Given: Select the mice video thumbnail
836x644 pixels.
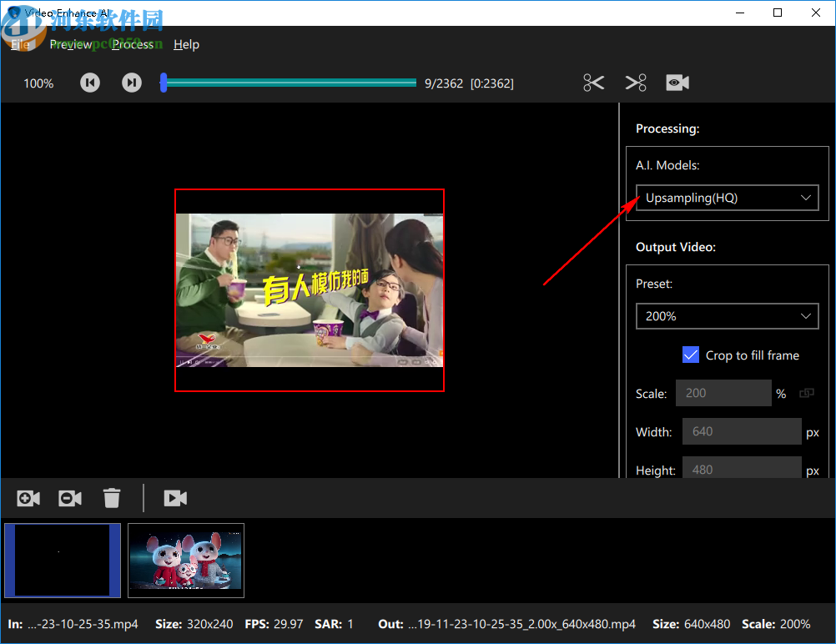Looking at the screenshot, I should coord(185,560).
